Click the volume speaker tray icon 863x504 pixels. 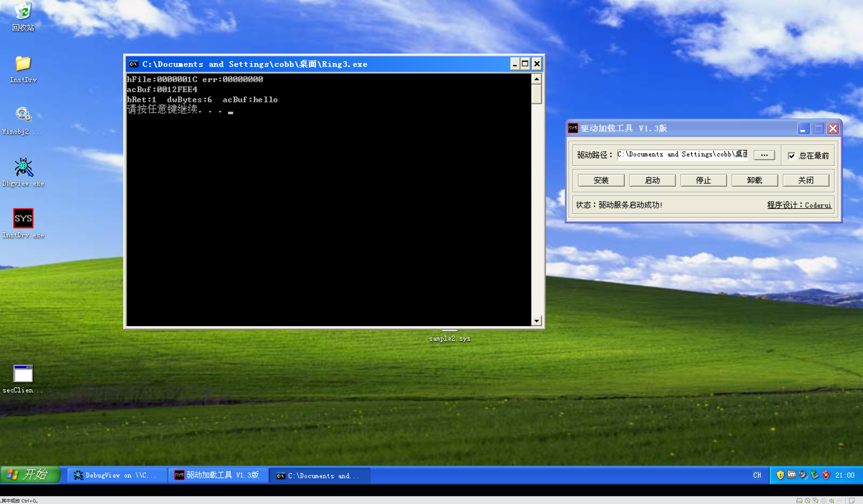[x=803, y=475]
